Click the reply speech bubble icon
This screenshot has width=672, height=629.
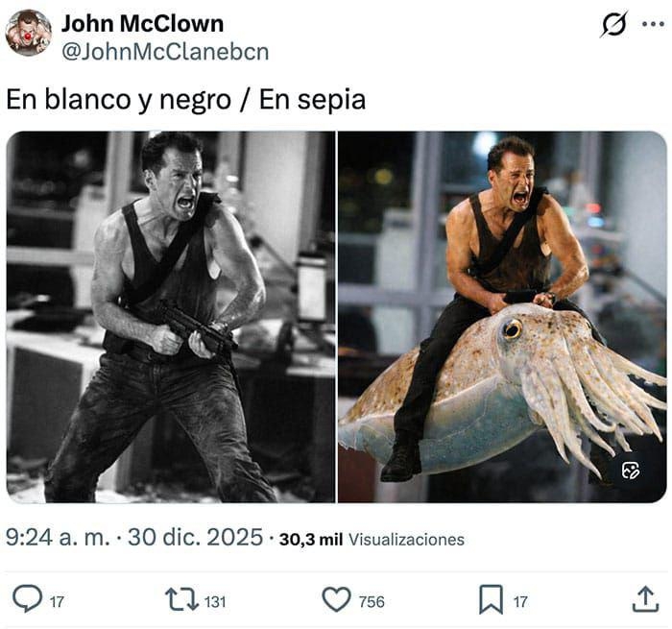coord(28,599)
